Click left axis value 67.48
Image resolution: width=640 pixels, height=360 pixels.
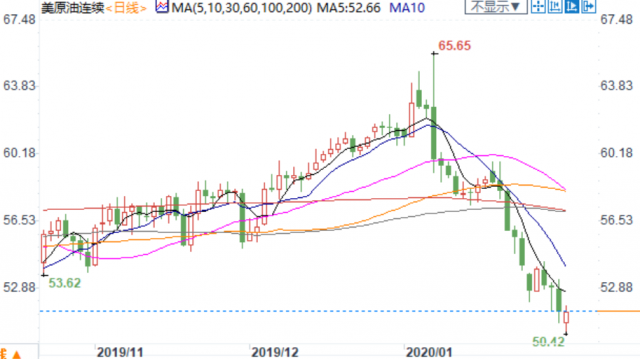20,19
